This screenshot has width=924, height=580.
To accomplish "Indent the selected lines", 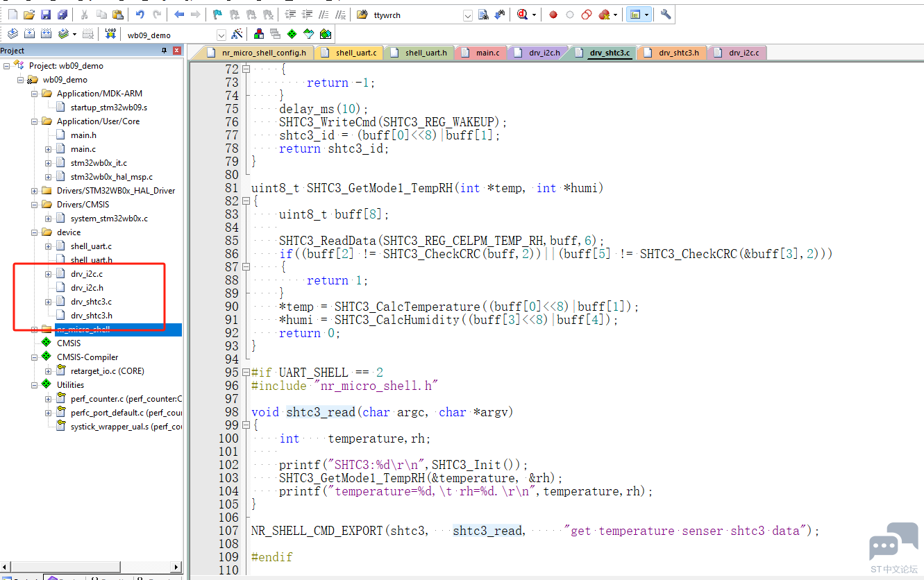I will (290, 15).
